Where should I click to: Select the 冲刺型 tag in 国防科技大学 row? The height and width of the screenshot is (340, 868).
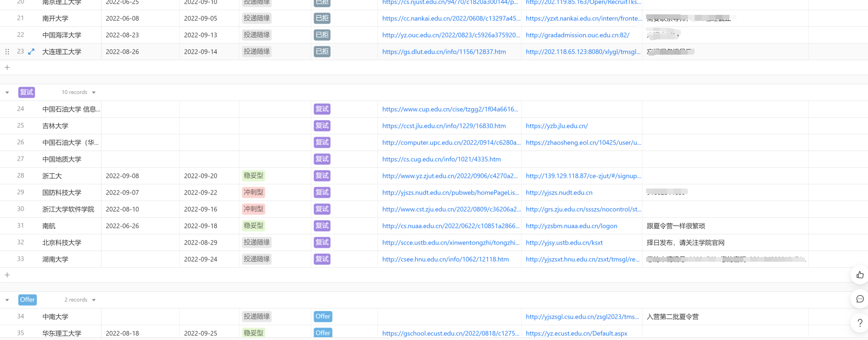click(x=253, y=193)
